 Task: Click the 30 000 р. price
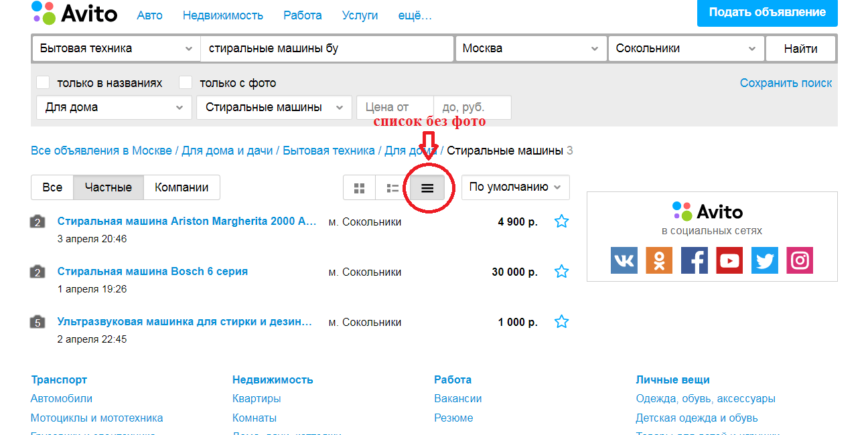514,272
